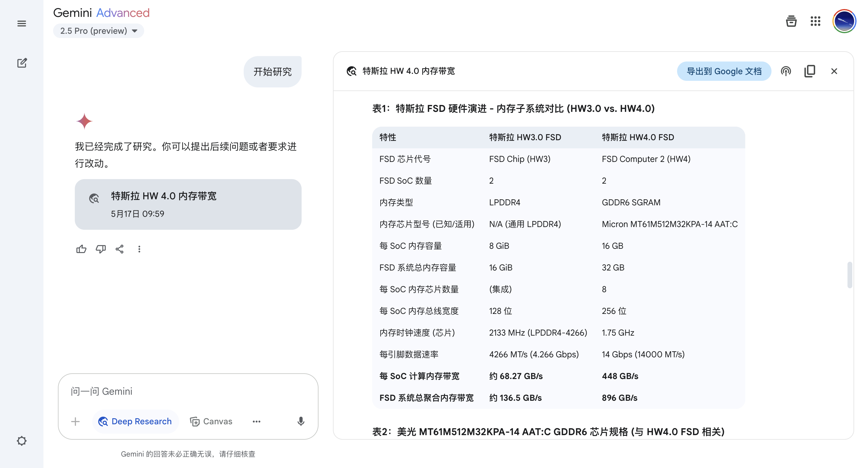Click '我已经完成了研究' response text
Image resolution: width=868 pixels, height=468 pixels.
pyautogui.click(x=186, y=155)
